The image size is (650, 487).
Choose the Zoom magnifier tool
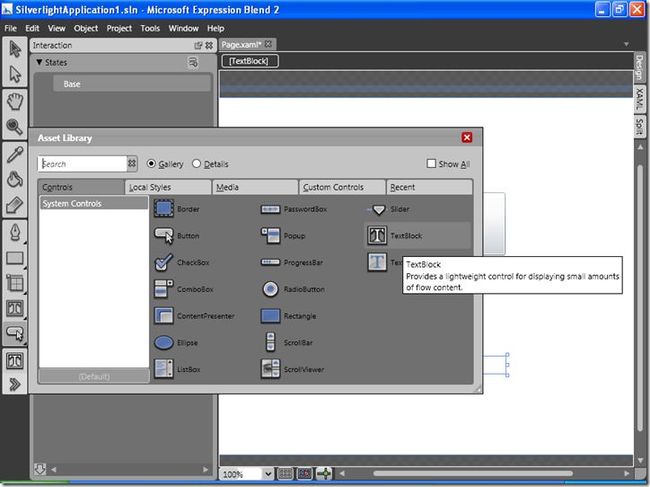pos(15,127)
